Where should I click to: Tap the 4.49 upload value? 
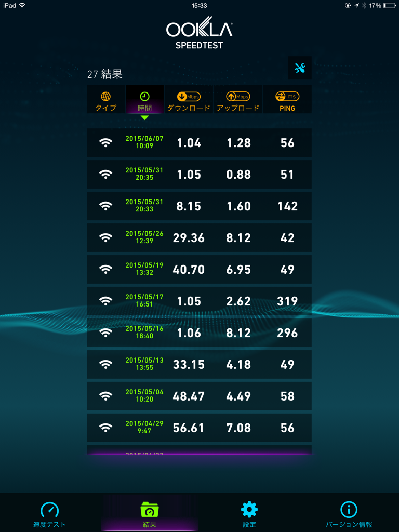point(238,396)
